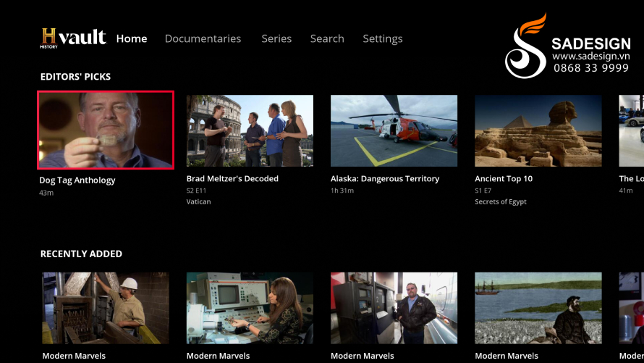Click the 1h 31m duration text
Image resolution: width=644 pixels, height=363 pixels.
(342, 191)
